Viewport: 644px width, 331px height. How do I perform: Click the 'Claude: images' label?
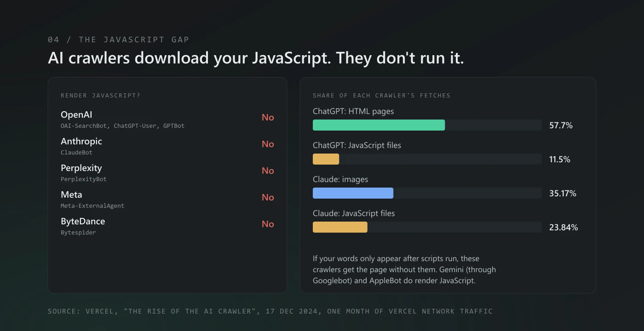[340, 179]
